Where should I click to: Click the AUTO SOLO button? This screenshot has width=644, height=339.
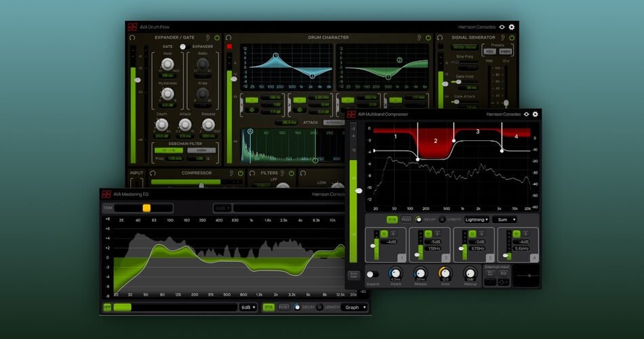tap(353, 275)
